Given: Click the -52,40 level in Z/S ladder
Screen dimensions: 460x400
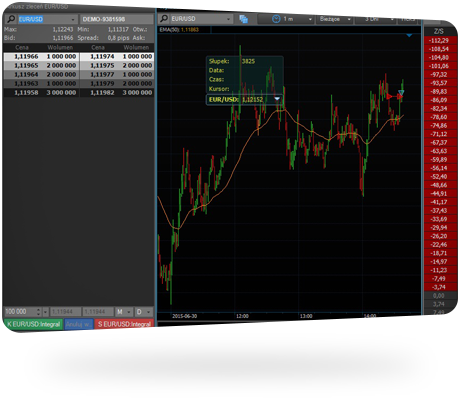Looking at the screenshot, I should pyautogui.click(x=439, y=176).
